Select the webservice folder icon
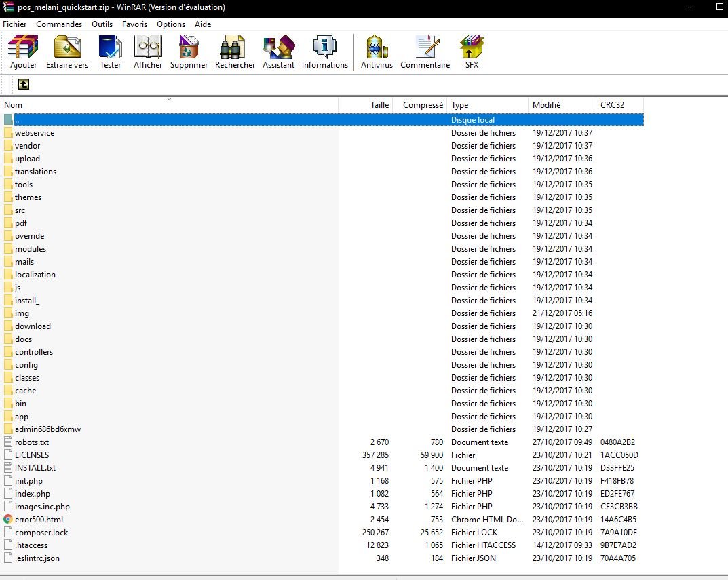Image resolution: width=728 pixels, height=580 pixels. (8, 133)
